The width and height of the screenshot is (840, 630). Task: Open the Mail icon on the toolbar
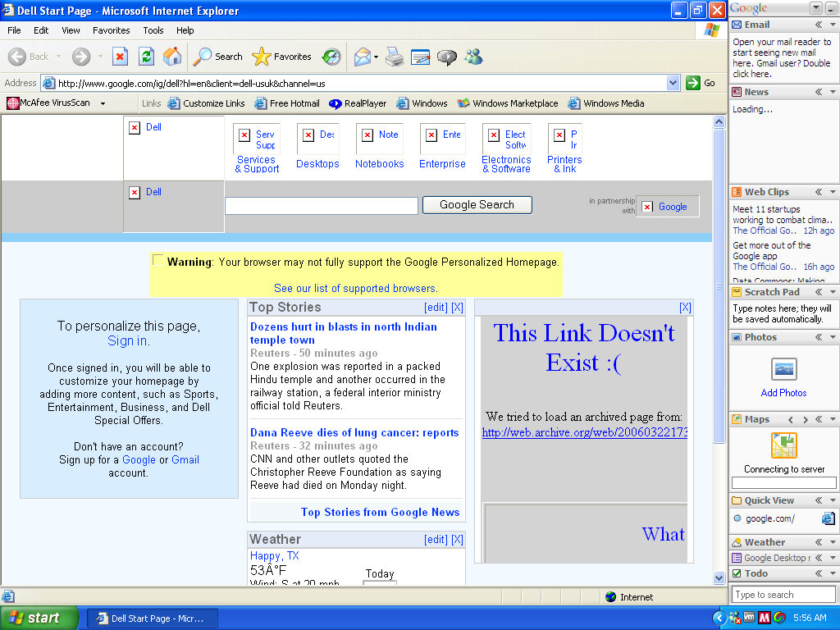tap(361, 57)
